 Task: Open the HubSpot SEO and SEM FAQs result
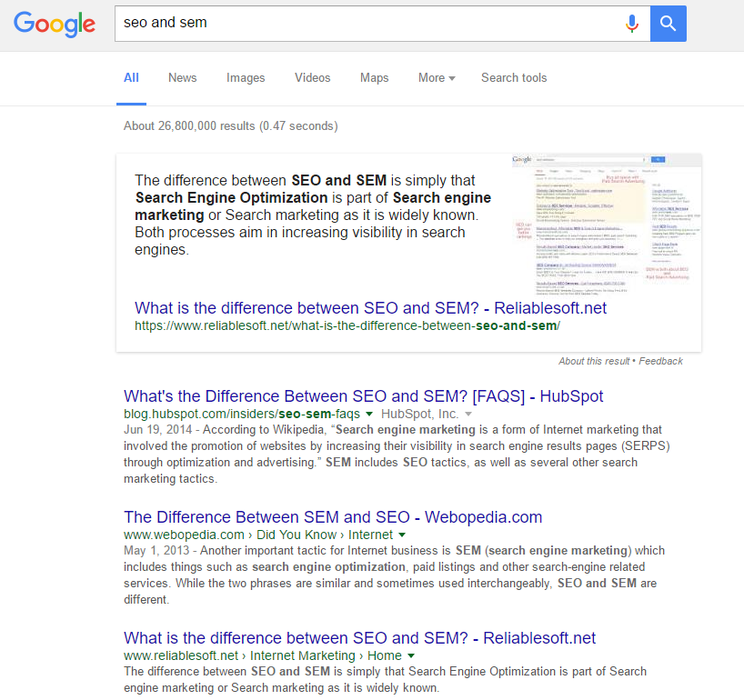364,395
